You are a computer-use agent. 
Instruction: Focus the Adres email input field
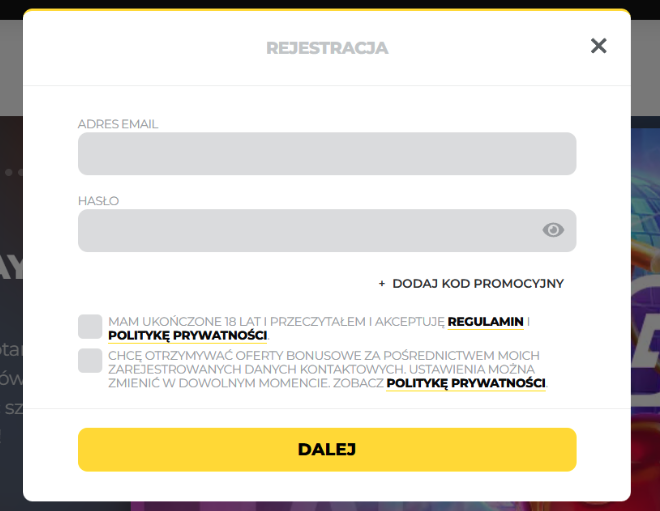coord(327,154)
